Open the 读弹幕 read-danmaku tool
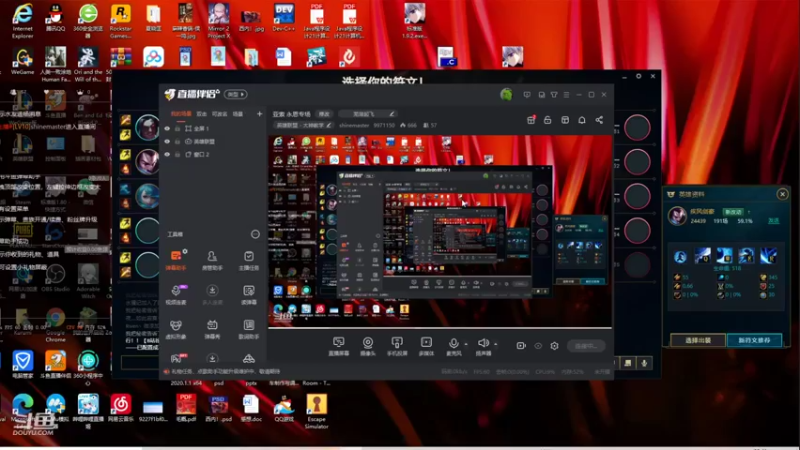This screenshot has width=800, height=450. click(248, 294)
